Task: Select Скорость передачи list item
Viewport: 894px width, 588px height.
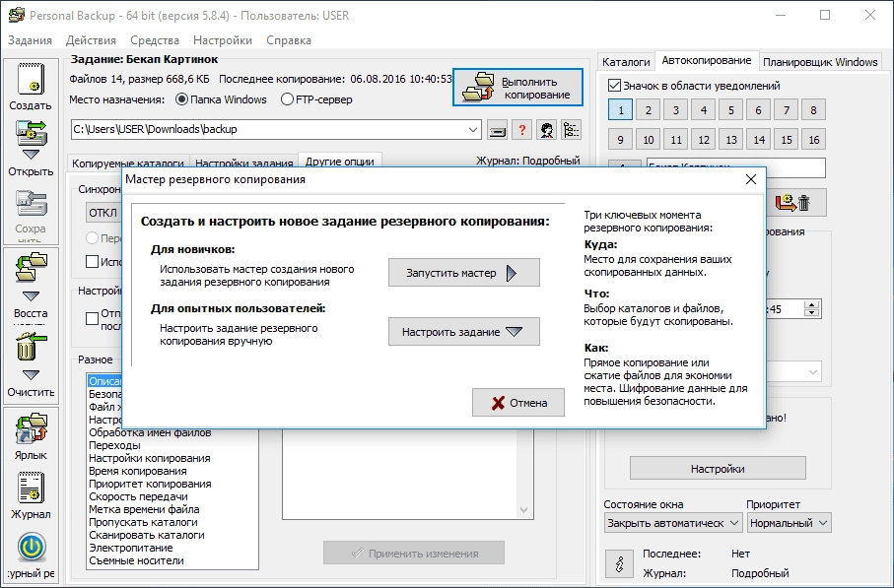Action: [138, 496]
